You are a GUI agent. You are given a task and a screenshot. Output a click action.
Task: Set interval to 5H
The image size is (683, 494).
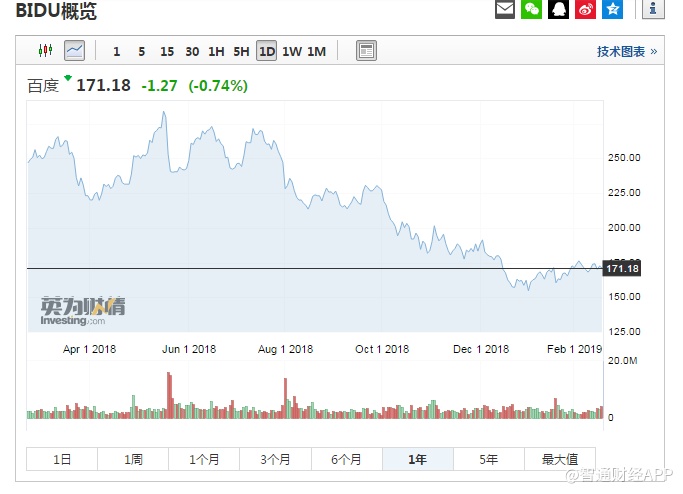[x=241, y=51]
